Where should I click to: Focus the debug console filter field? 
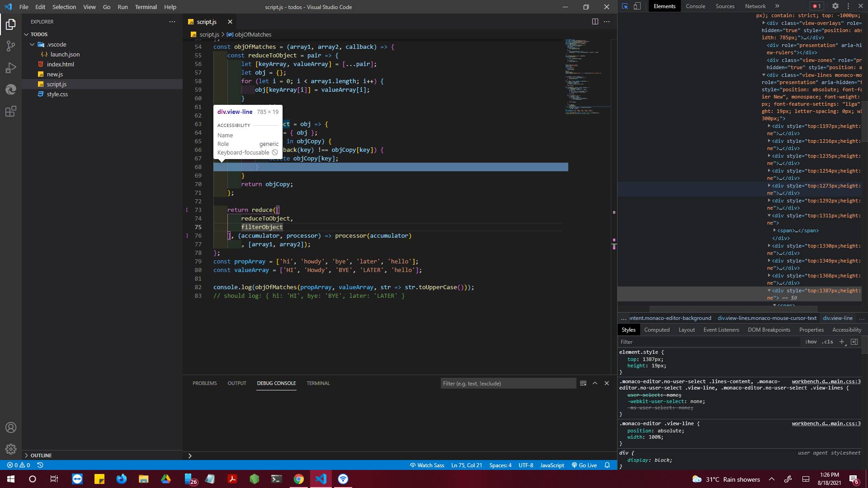tap(508, 383)
